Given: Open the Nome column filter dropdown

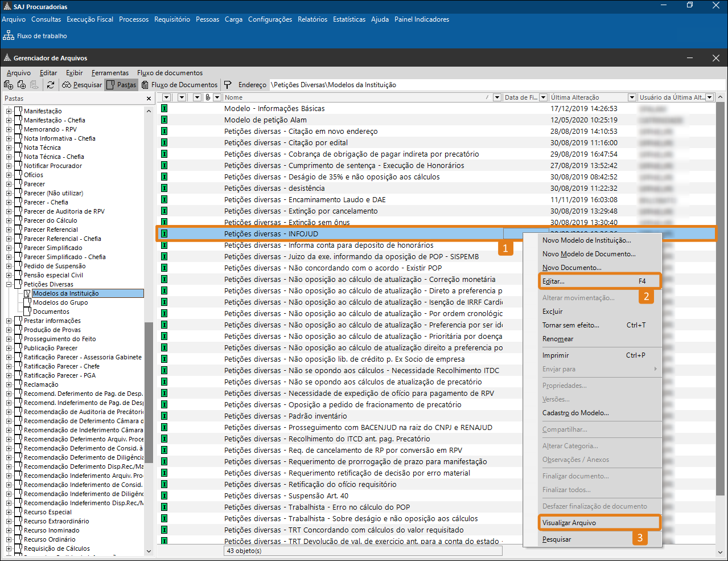Looking at the screenshot, I should pos(497,97).
